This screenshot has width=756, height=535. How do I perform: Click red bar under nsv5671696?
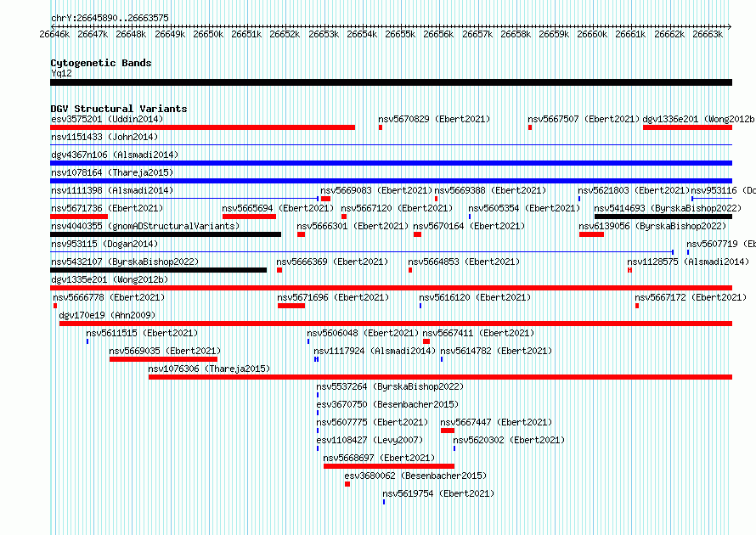(291, 306)
